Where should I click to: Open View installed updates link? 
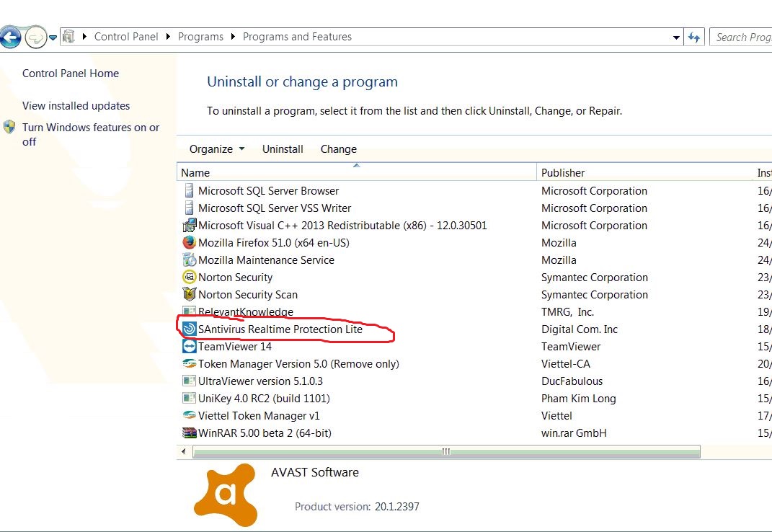click(x=76, y=106)
